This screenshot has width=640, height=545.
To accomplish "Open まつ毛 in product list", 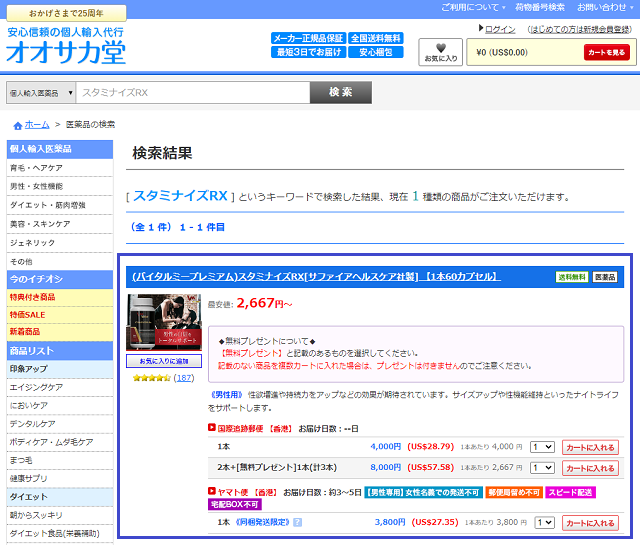I will point(60,460).
